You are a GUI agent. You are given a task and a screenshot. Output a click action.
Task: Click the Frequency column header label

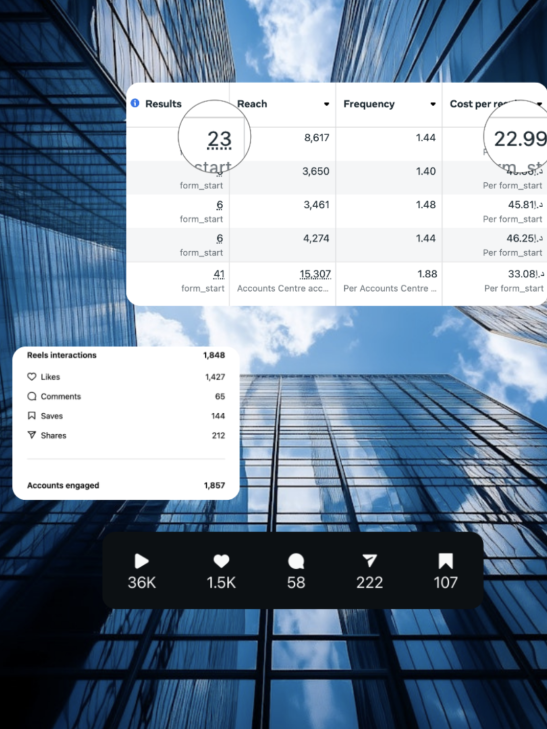[369, 104]
